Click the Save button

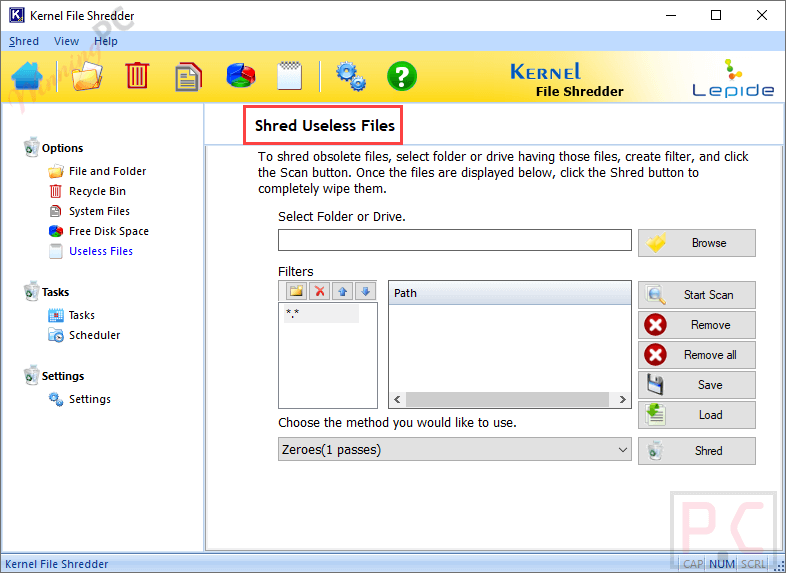click(x=697, y=385)
